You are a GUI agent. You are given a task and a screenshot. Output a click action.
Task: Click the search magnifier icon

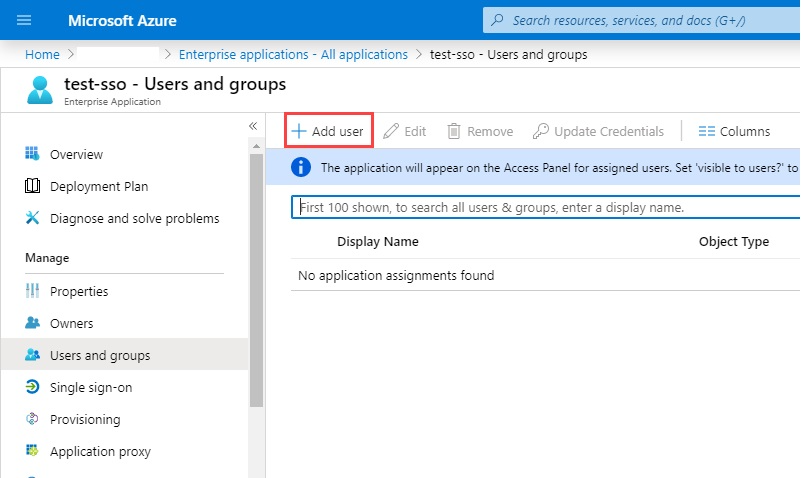point(497,20)
